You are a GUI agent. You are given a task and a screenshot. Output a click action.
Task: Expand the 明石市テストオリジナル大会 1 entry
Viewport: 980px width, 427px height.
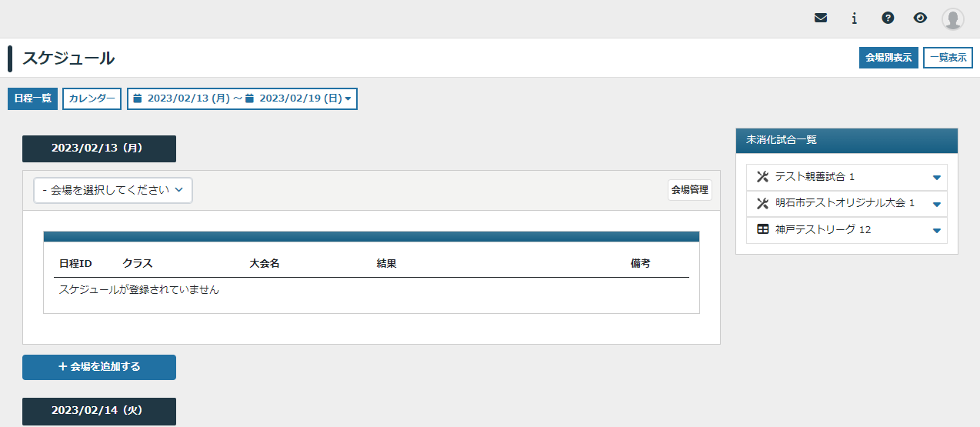tap(936, 205)
